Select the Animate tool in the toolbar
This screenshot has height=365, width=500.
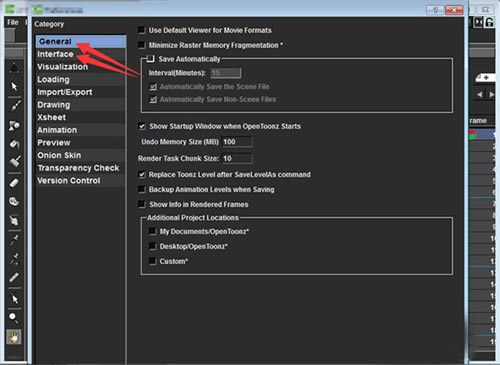coord(14,68)
